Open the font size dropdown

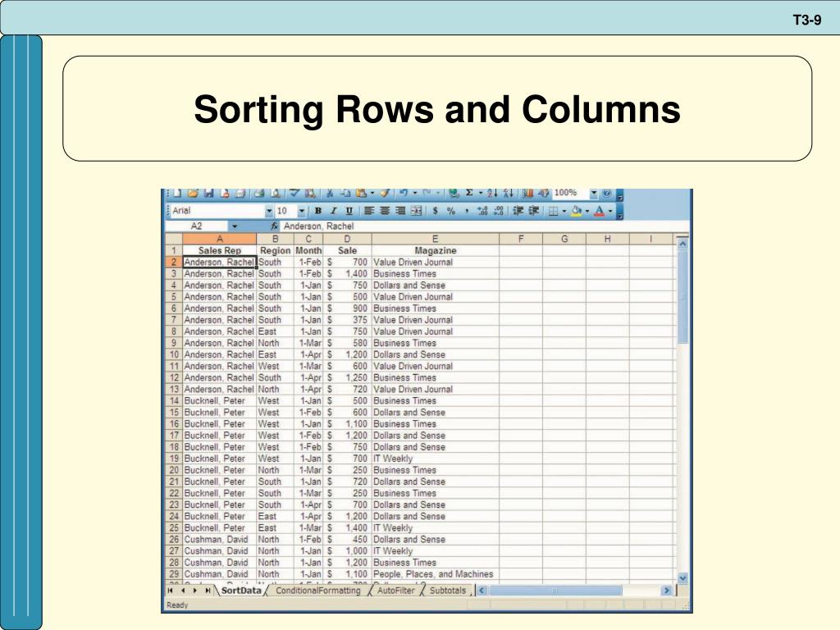(302, 211)
